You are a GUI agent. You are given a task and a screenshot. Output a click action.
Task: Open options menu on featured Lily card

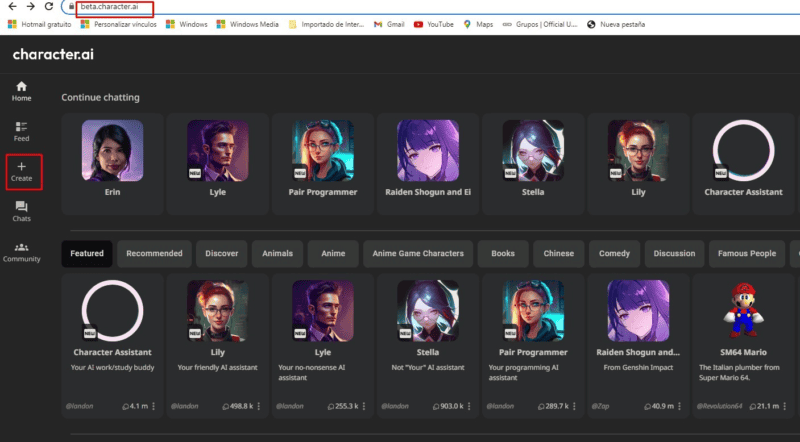click(259, 406)
